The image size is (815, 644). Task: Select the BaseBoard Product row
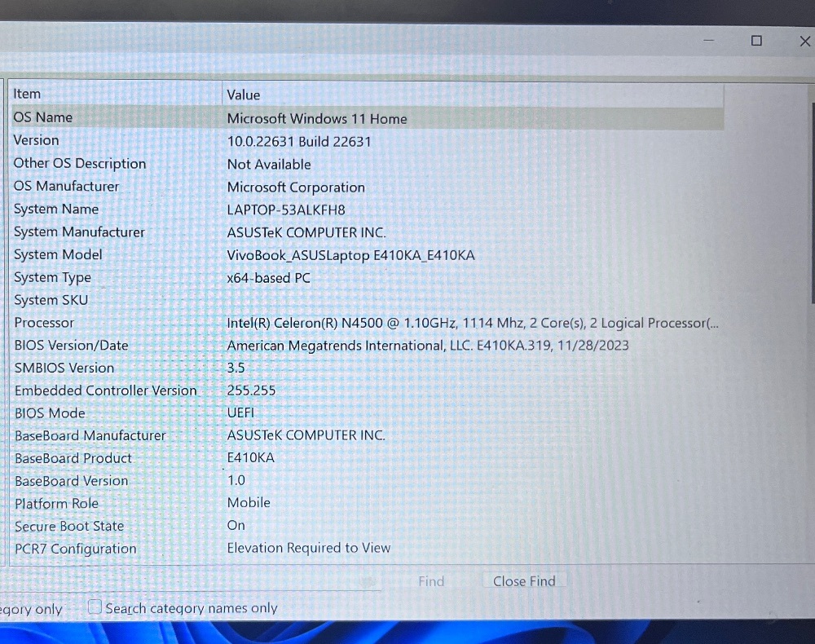pyautogui.click(x=367, y=458)
